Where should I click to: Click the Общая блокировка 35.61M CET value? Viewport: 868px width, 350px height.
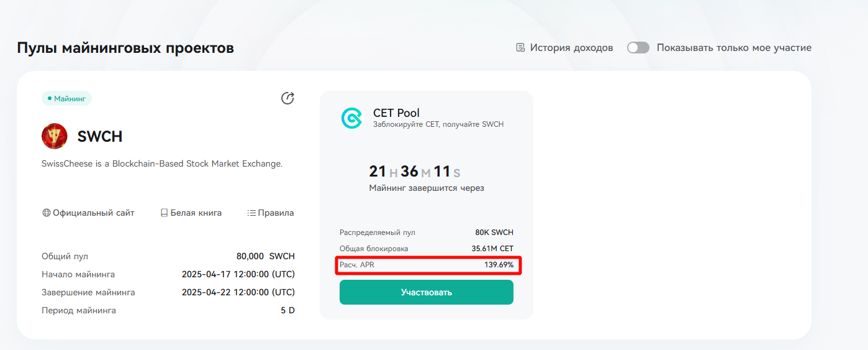(492, 249)
